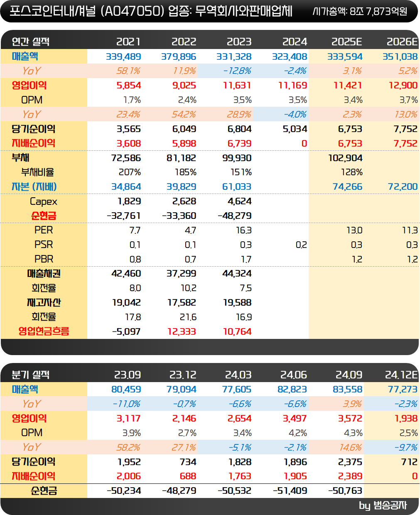Click 지배순이익 value 6,739
This screenshot has width=420, height=515.
[239, 144]
